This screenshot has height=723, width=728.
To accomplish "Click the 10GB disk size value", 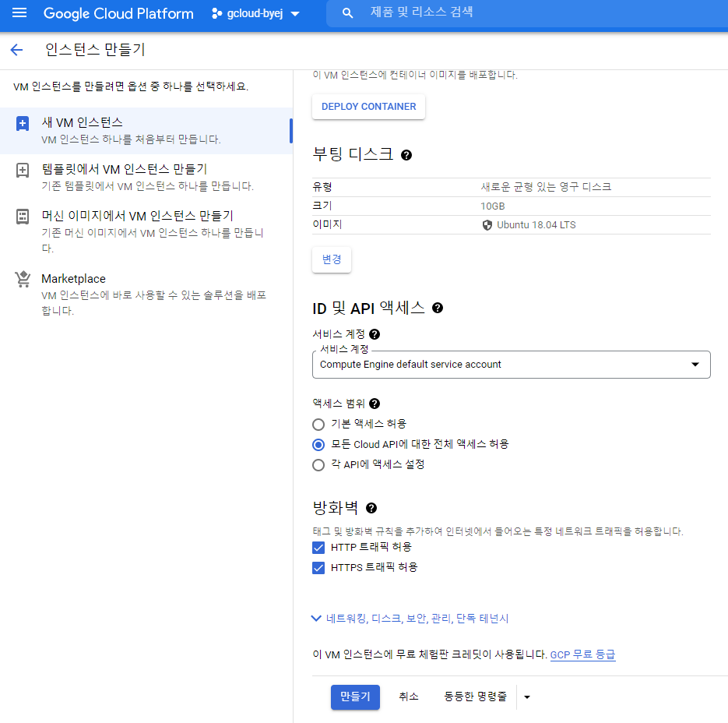I will (x=493, y=206).
